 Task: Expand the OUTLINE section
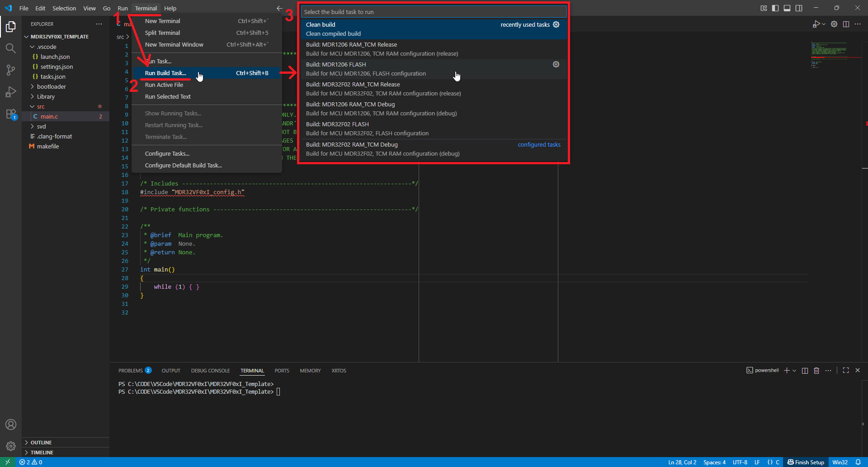point(41,443)
